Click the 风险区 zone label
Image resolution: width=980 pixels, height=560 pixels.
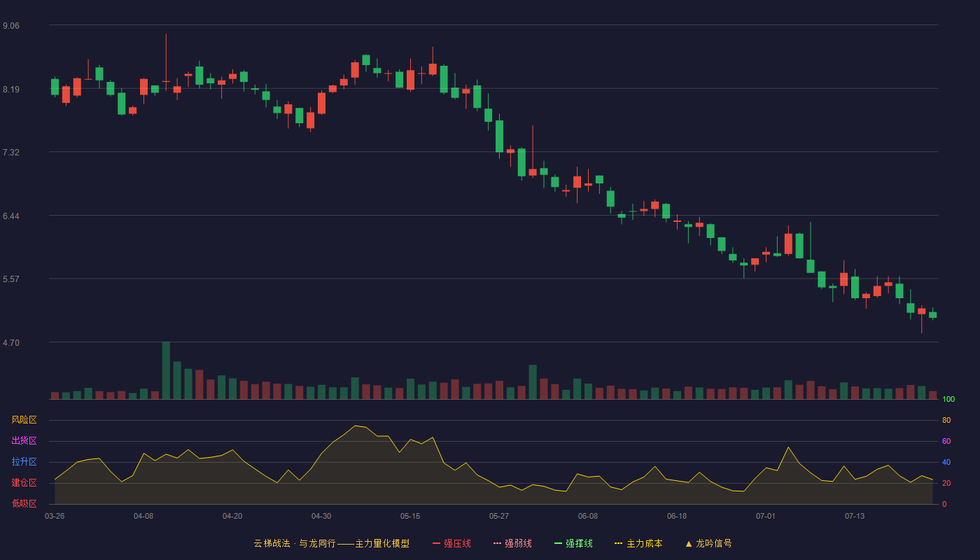tap(24, 420)
